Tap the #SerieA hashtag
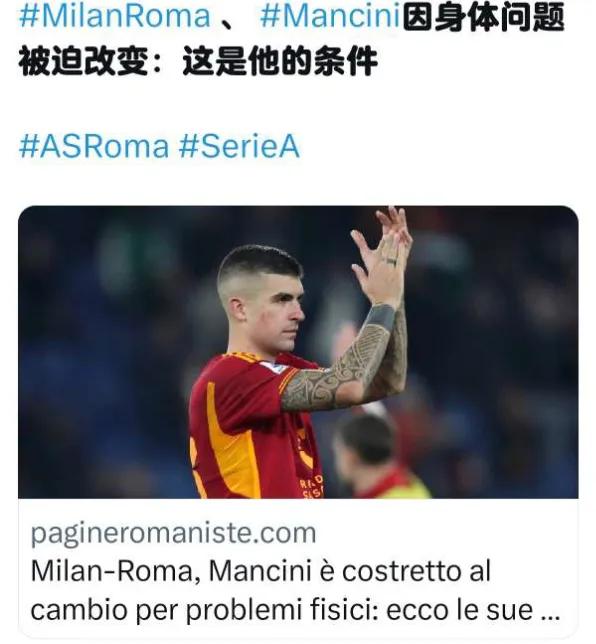This screenshot has width=596, height=644. tap(239, 146)
